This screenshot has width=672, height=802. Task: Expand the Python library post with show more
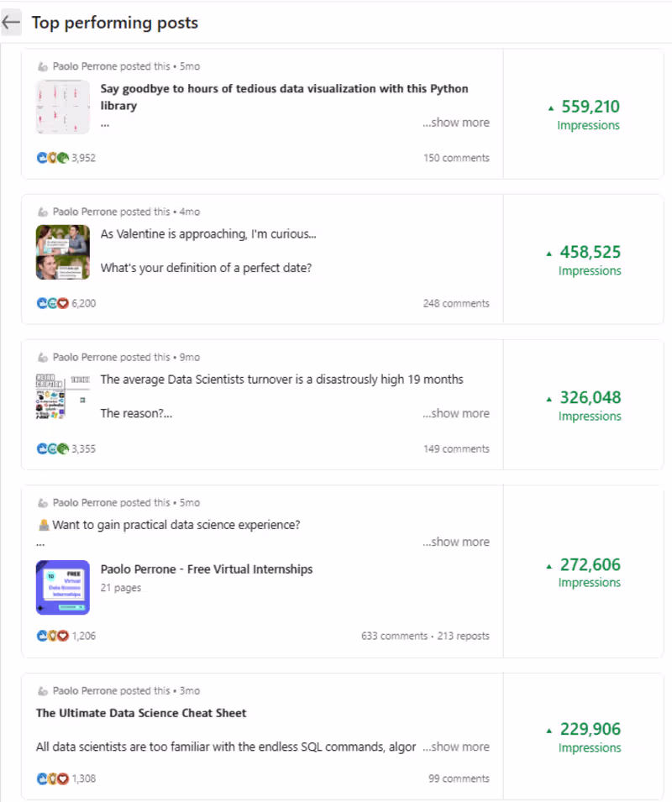click(456, 123)
